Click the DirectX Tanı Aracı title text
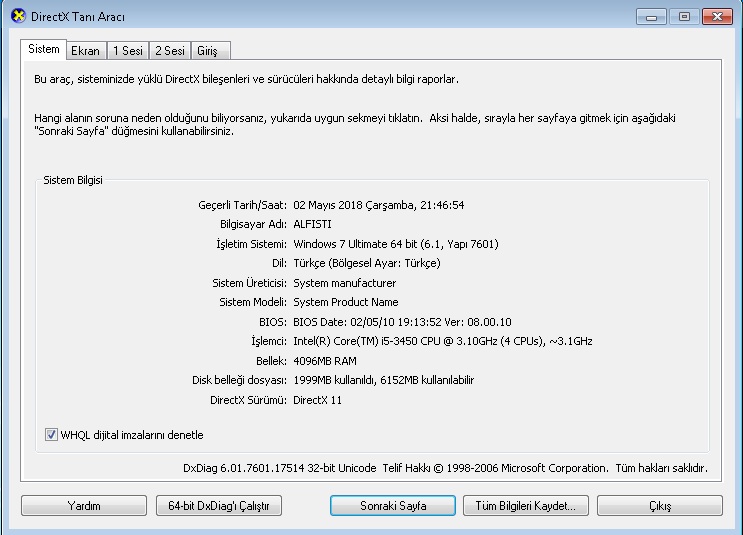The image size is (743, 535). [79, 17]
